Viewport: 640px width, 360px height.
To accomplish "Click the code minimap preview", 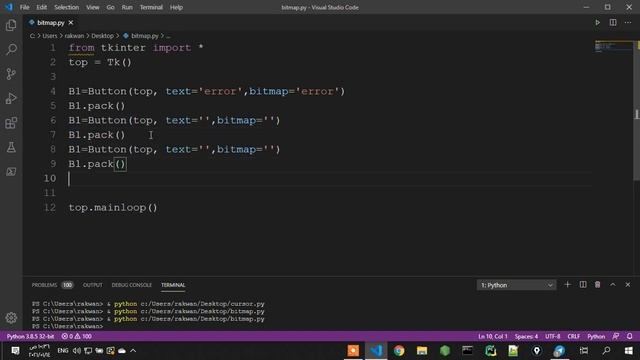I will pyautogui.click(x=613, y=46).
